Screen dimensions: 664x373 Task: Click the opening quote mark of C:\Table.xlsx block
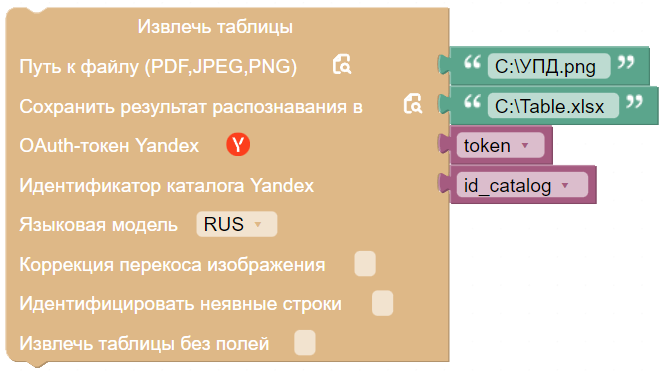pyautogui.click(x=472, y=102)
